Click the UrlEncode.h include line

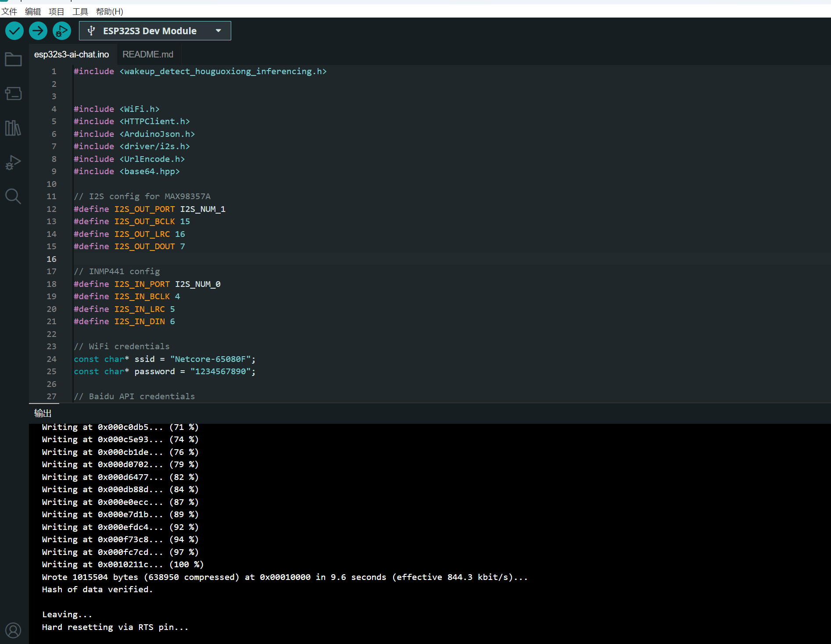tap(129, 159)
